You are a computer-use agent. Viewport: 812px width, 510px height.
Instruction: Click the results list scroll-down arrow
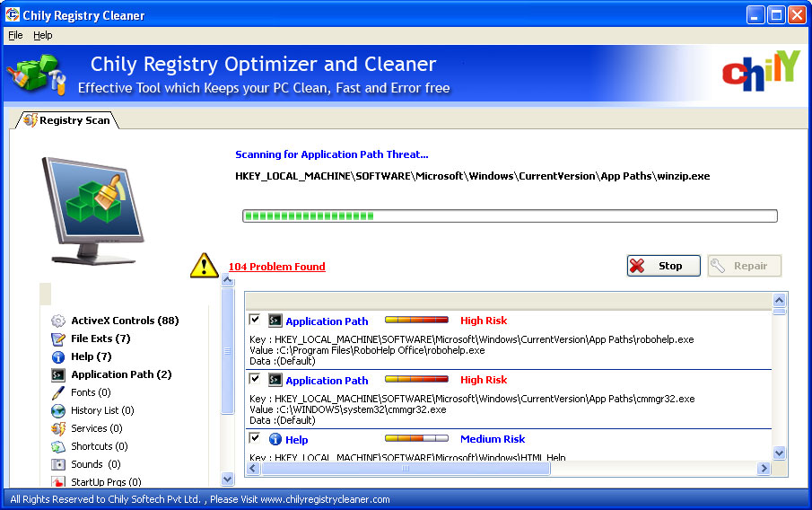coord(780,453)
